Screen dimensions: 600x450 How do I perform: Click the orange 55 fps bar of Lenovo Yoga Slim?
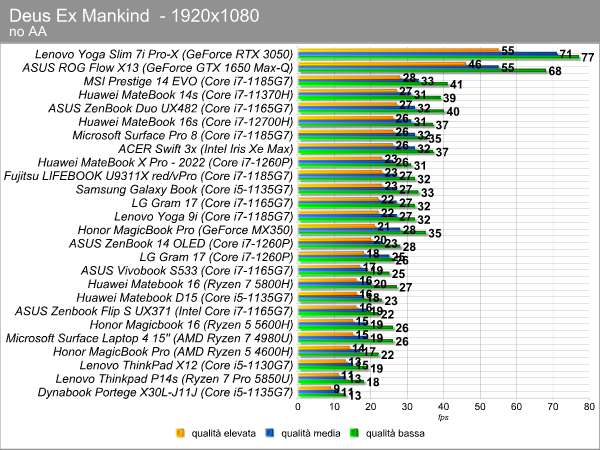[x=398, y=50]
